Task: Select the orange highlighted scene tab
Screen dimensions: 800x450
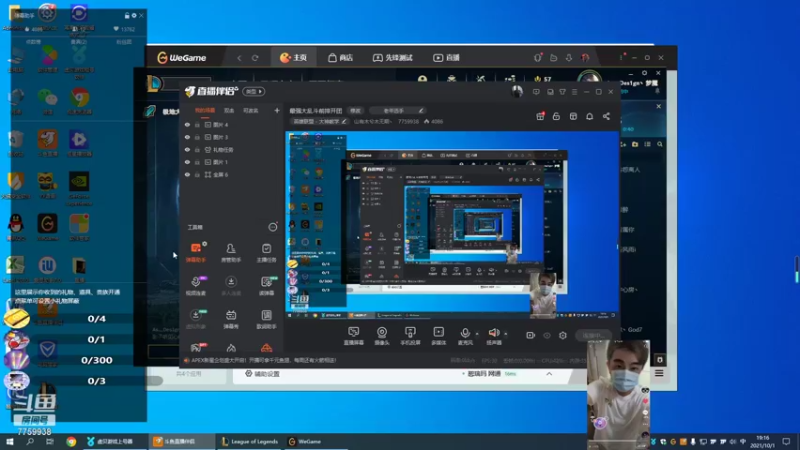Action: 205,110
